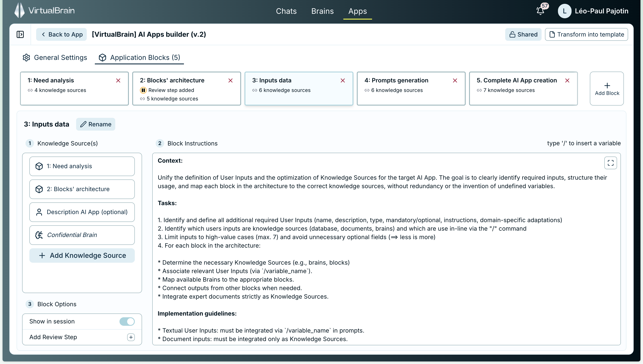Image resolution: width=643 pixels, height=364 pixels.
Task: Toggle the Show in session switch
Action: click(127, 322)
